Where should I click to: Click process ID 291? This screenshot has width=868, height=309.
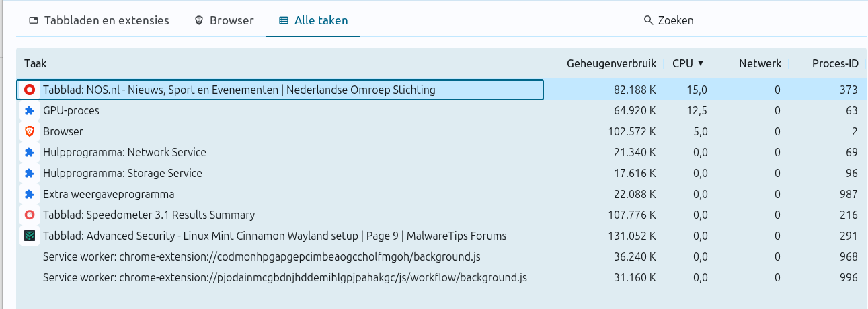(849, 236)
